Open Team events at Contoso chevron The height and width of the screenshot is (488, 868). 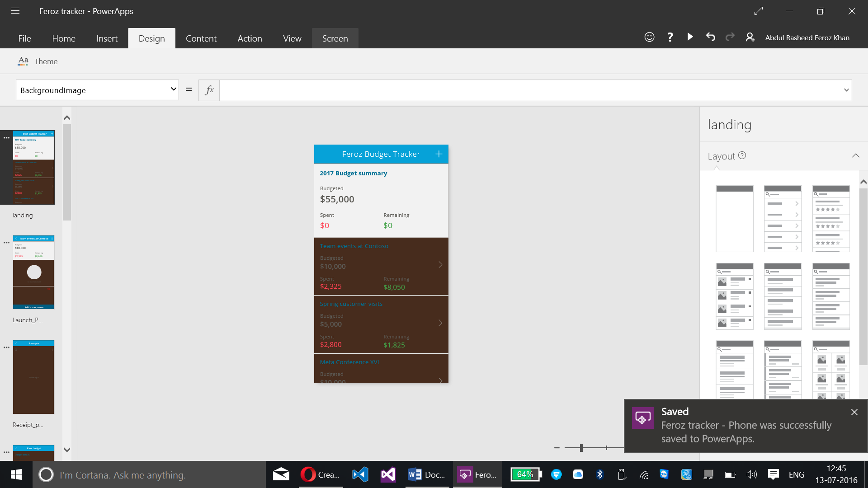(x=440, y=265)
